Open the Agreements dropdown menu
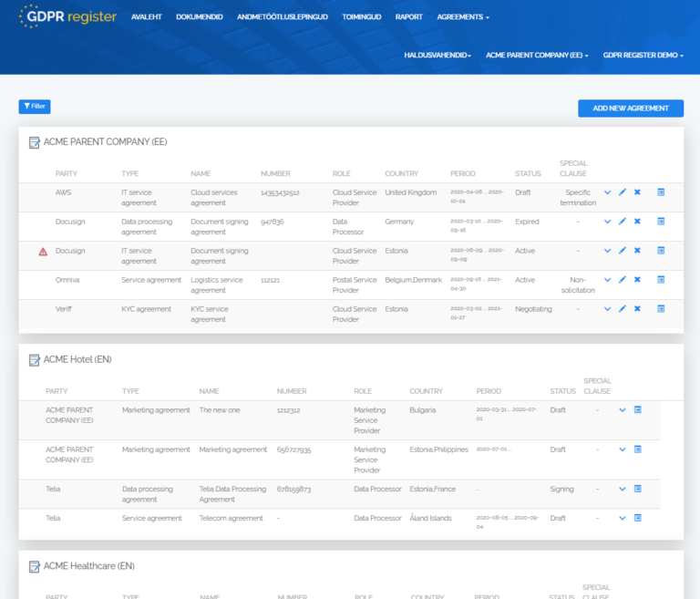 coord(463,17)
